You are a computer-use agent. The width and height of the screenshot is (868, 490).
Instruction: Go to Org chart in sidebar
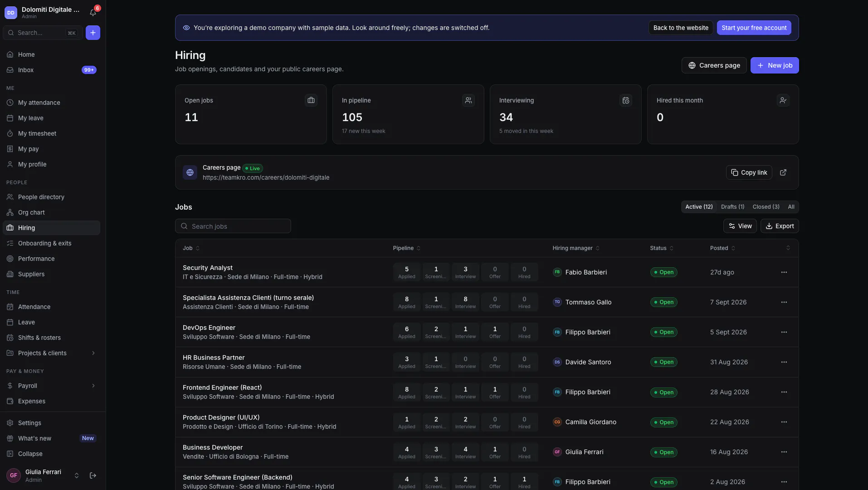tap(51, 212)
